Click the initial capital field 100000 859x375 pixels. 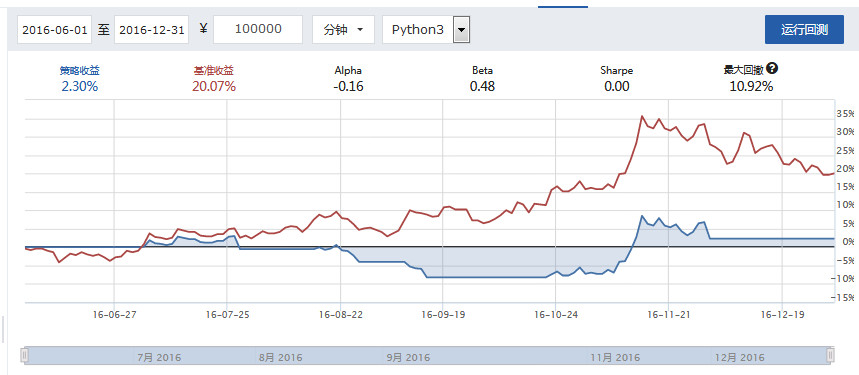(x=258, y=30)
